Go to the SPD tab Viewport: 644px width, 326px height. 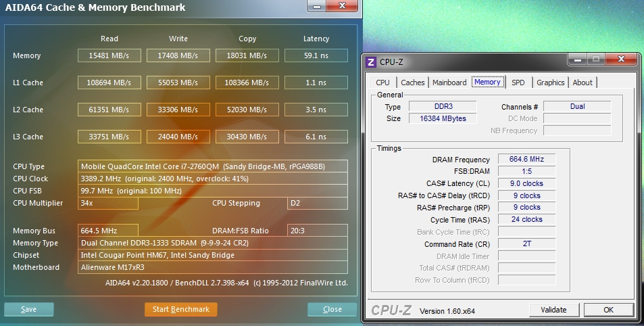click(518, 83)
